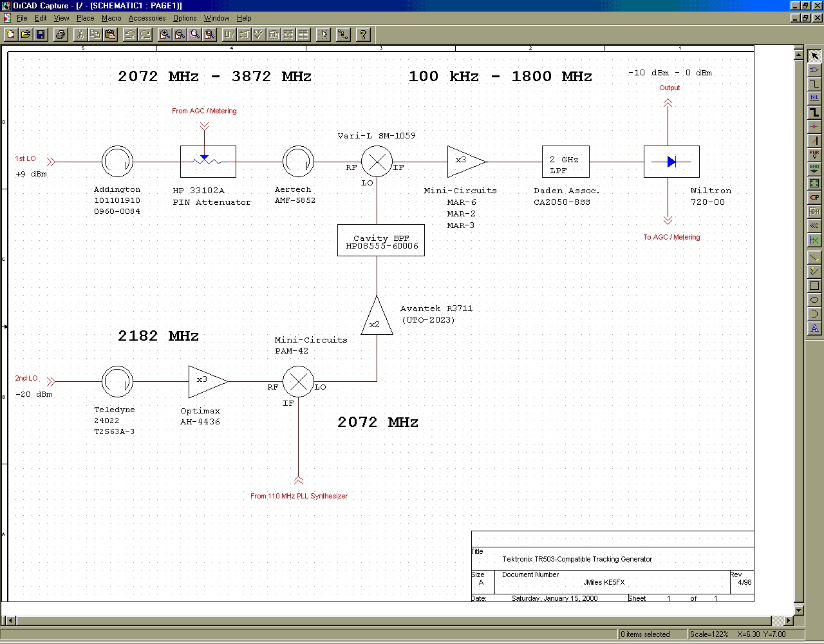Click the horizontal scrollbar left arrow
Viewport: 824px width, 644px height.
tap(11, 621)
